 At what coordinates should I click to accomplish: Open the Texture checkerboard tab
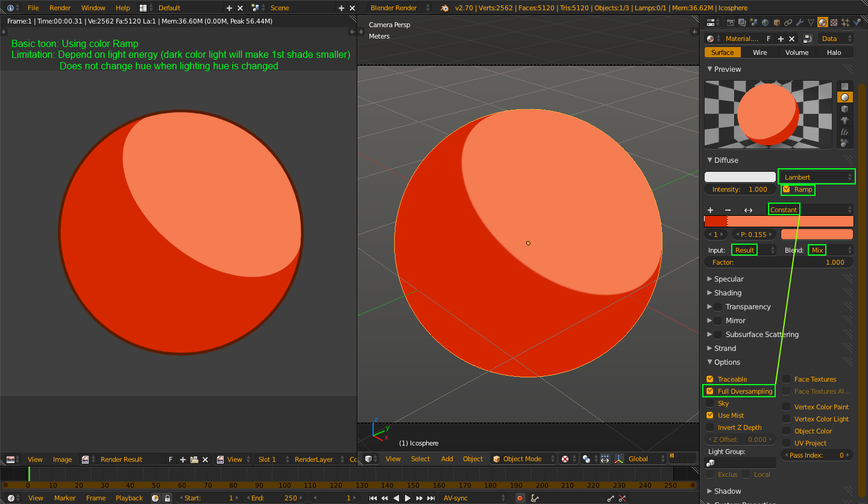click(834, 22)
